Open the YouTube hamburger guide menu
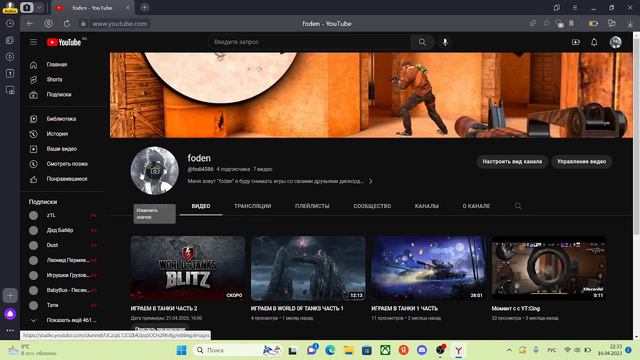The width and height of the screenshot is (640, 360). point(33,42)
